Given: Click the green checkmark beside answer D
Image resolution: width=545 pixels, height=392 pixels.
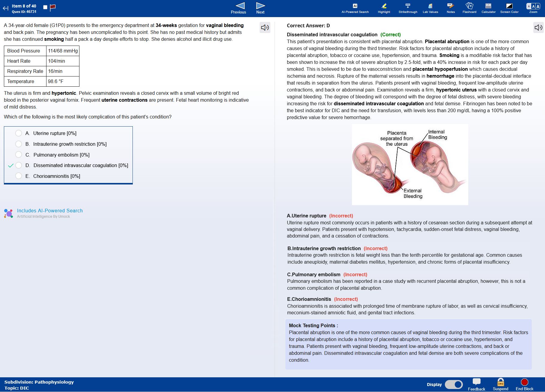Looking at the screenshot, I should click(11, 166).
